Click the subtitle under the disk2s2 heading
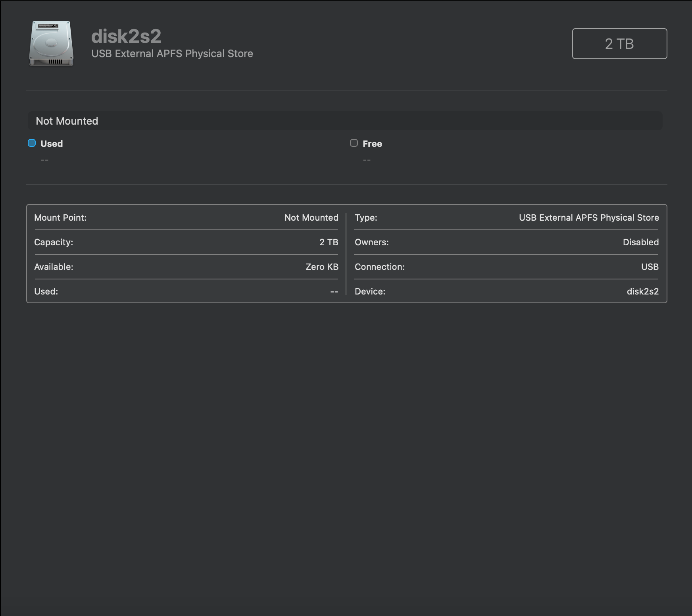 coord(172,54)
